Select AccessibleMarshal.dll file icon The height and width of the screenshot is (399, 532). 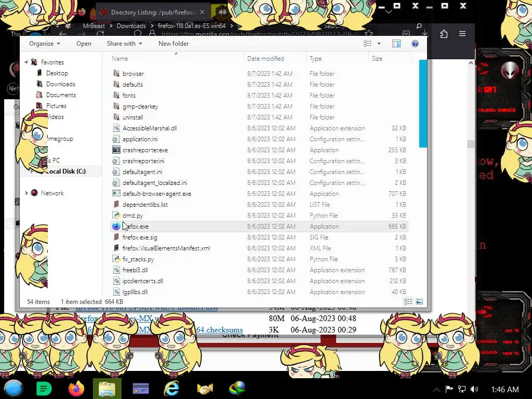[x=116, y=128]
